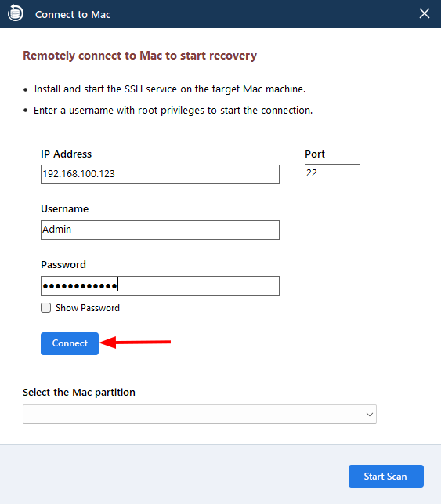This screenshot has width=441, height=504.
Task: Click into the Password field
Action: point(160,285)
